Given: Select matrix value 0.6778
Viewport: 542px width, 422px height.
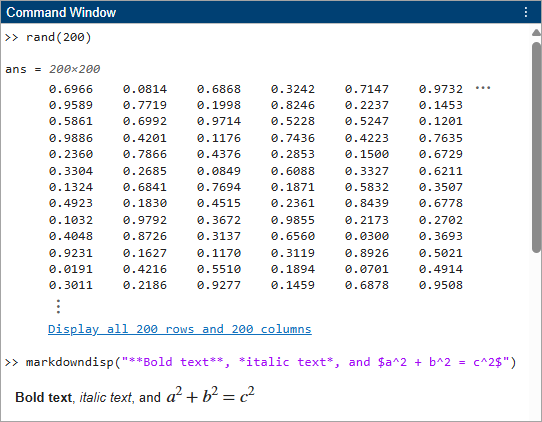Looking at the screenshot, I should pos(441,203).
